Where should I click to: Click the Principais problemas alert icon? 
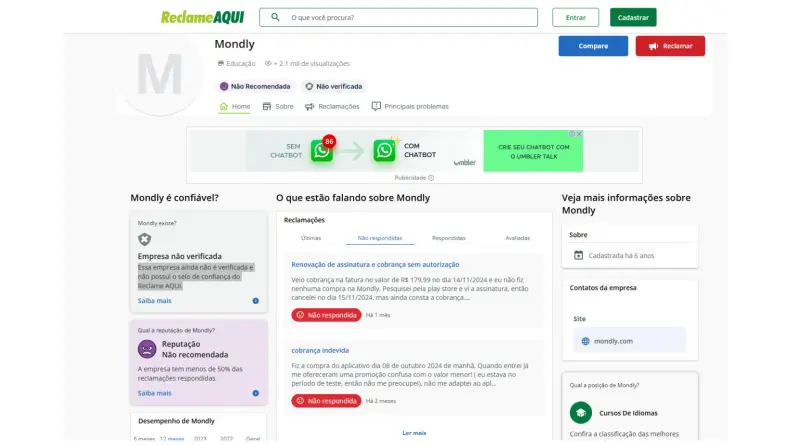pos(376,106)
